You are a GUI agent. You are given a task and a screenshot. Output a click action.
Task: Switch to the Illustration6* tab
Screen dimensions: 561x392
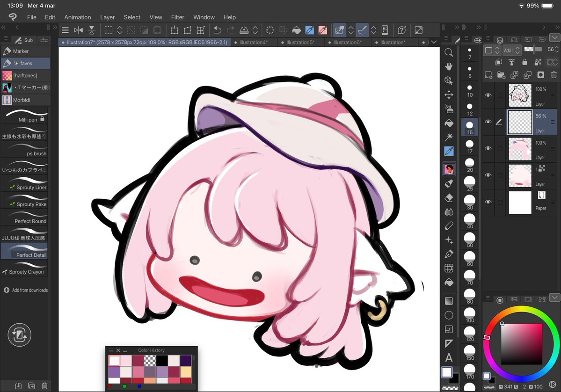point(347,42)
